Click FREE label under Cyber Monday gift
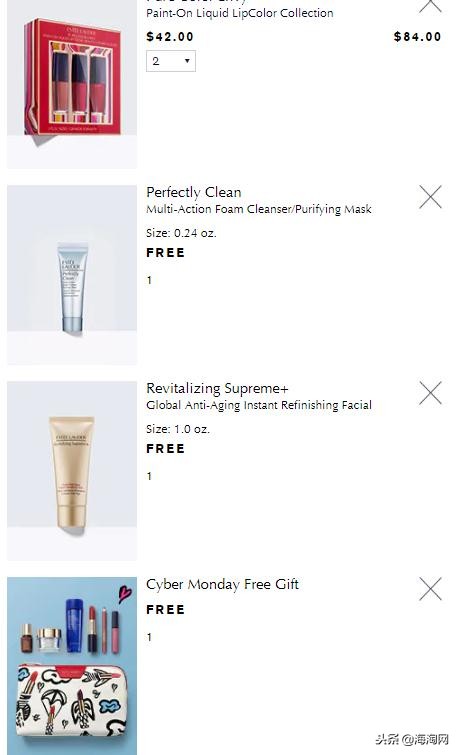 [166, 610]
